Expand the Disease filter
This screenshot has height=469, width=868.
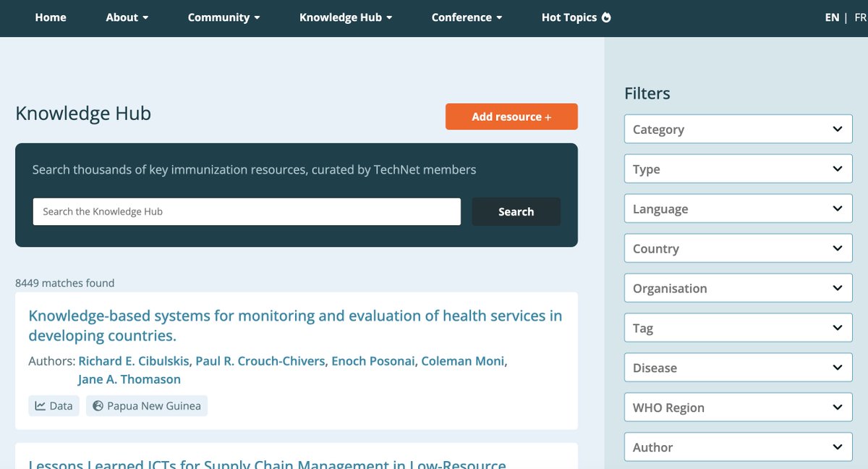[x=739, y=368]
